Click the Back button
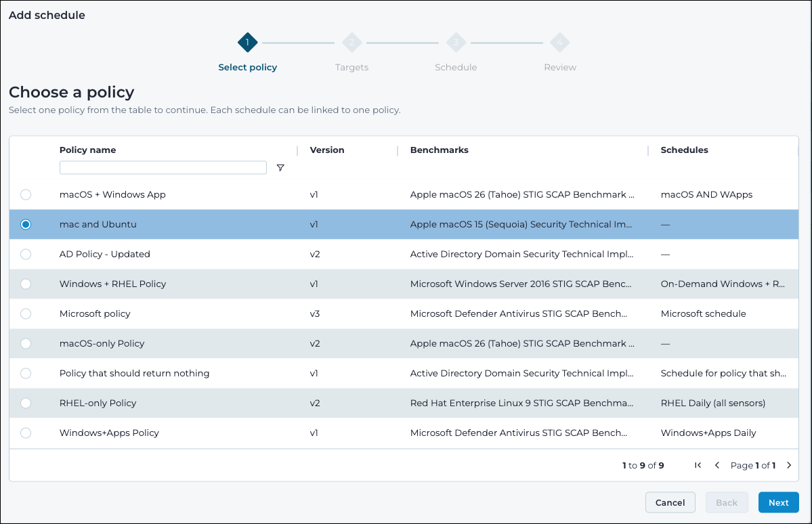812x524 pixels. click(x=727, y=502)
